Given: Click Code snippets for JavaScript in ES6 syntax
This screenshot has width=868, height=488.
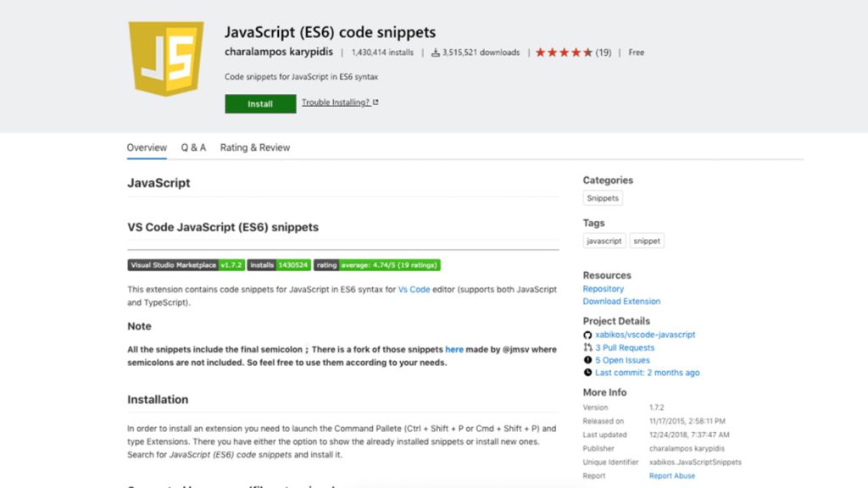Looking at the screenshot, I should pos(301,77).
